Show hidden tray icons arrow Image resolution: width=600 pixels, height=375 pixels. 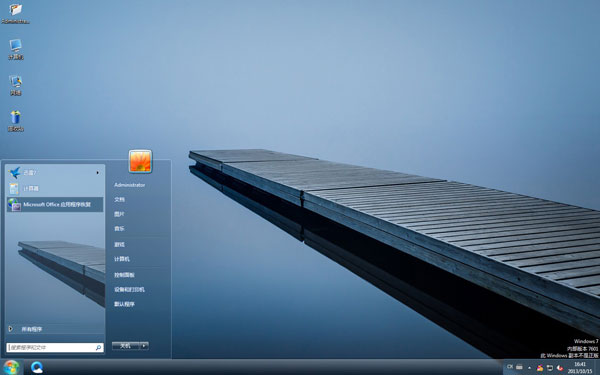[530, 368]
